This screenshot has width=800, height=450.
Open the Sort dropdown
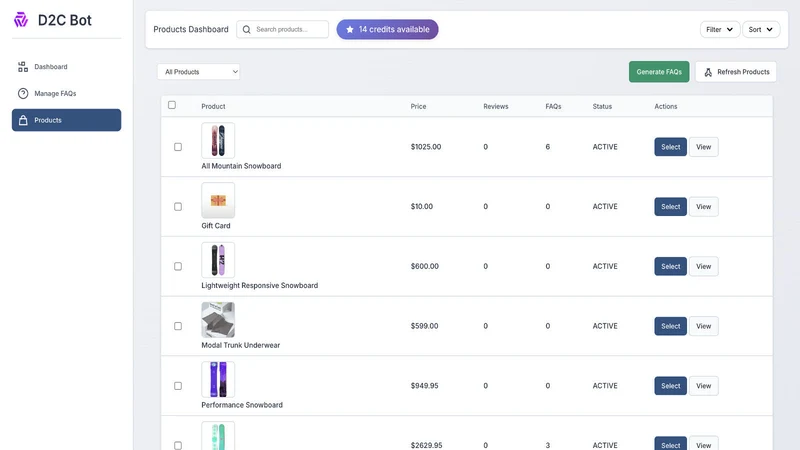click(x=761, y=30)
